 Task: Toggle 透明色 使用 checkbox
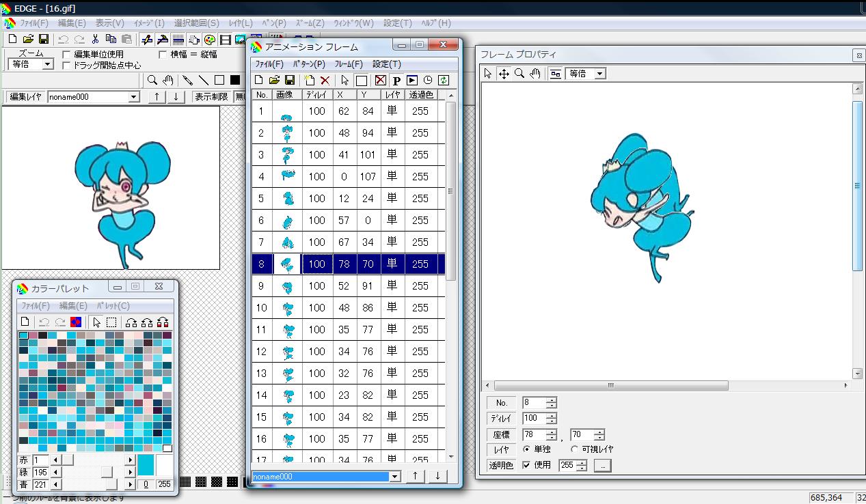point(526,465)
